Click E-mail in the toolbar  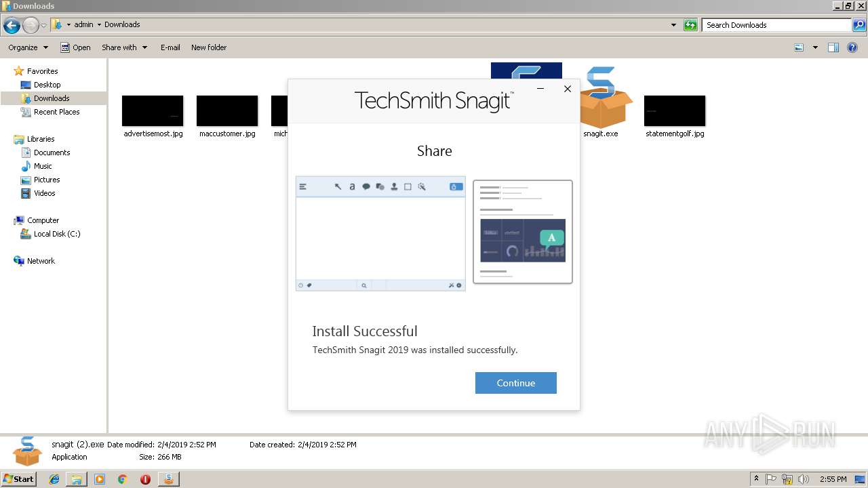(170, 47)
